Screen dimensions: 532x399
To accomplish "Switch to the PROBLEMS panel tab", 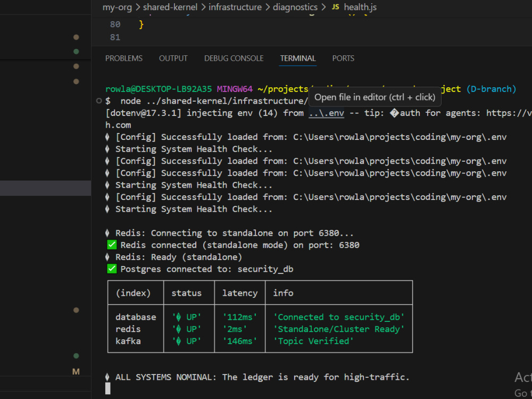I will [x=124, y=59].
